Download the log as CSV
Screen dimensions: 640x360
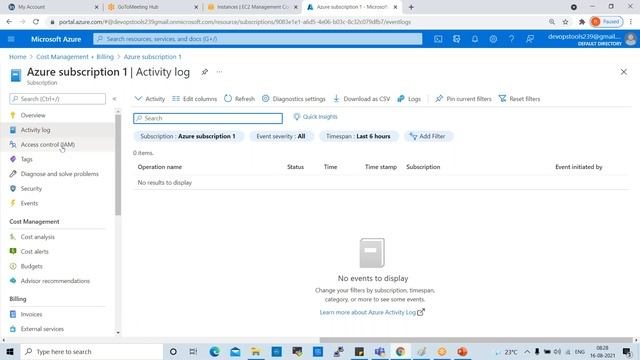click(362, 99)
